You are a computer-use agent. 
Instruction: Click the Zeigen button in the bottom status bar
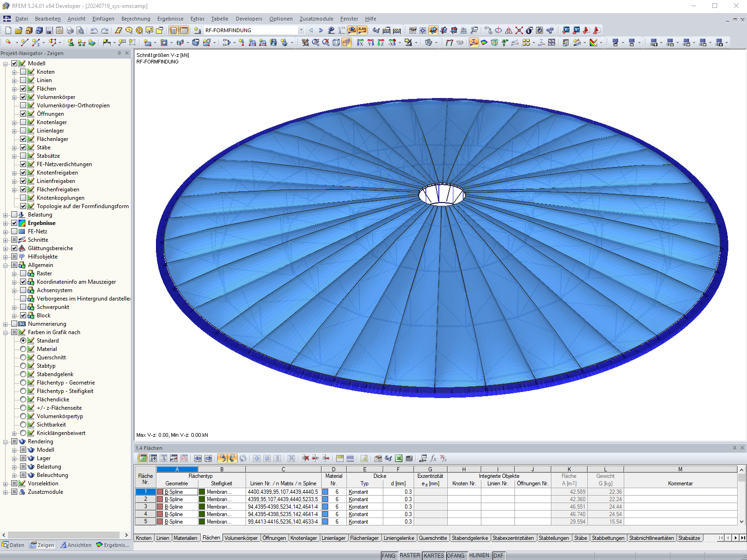point(42,545)
